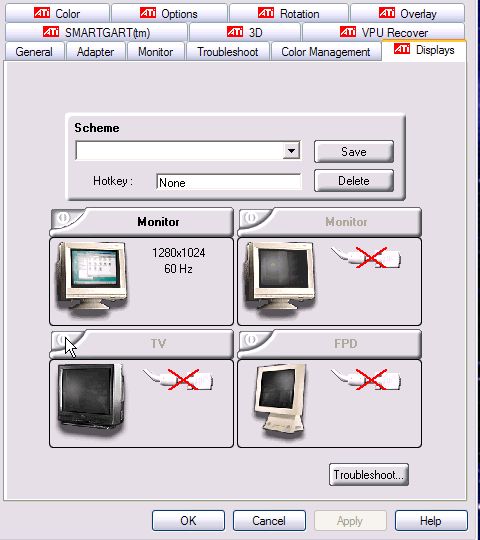Toggle the FPD display power button
480x540 pixels.
point(251,340)
